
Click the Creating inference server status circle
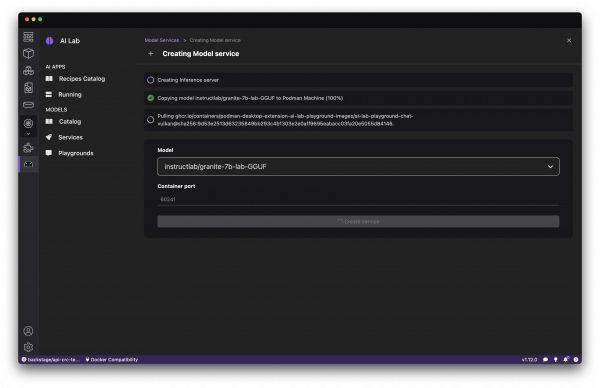coord(150,80)
